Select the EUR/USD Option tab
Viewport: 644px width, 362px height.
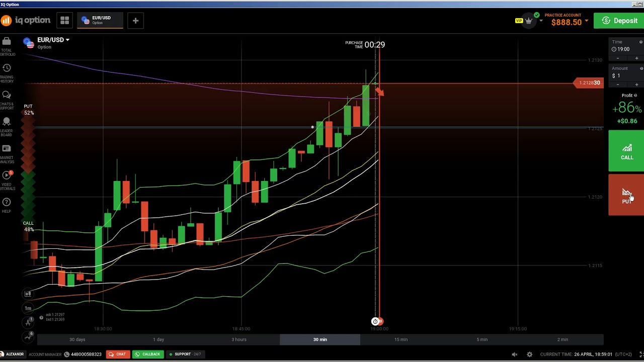coord(100,21)
